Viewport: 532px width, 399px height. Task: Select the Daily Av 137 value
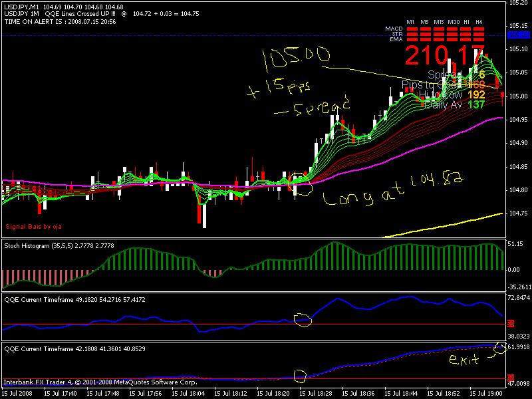[x=476, y=104]
